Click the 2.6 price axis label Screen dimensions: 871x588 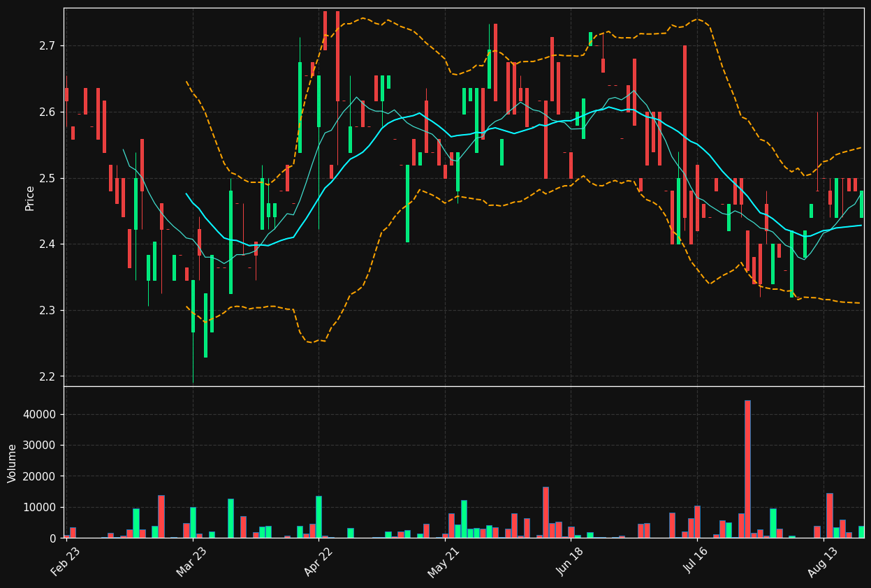click(x=48, y=112)
